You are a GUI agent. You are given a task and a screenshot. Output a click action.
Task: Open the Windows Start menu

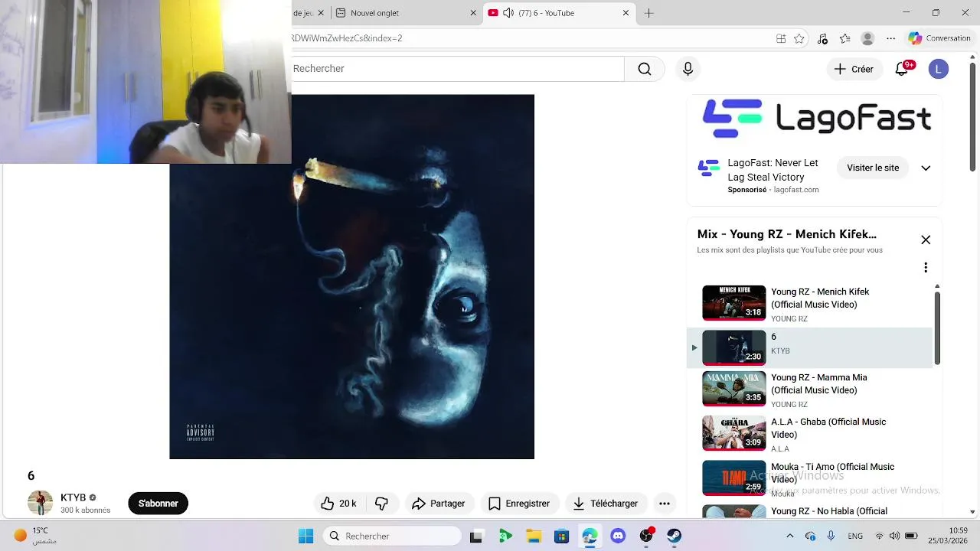click(x=305, y=536)
